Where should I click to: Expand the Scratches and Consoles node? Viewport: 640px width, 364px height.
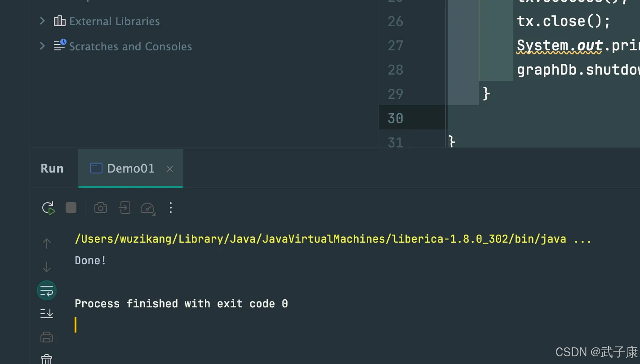pyautogui.click(x=42, y=46)
